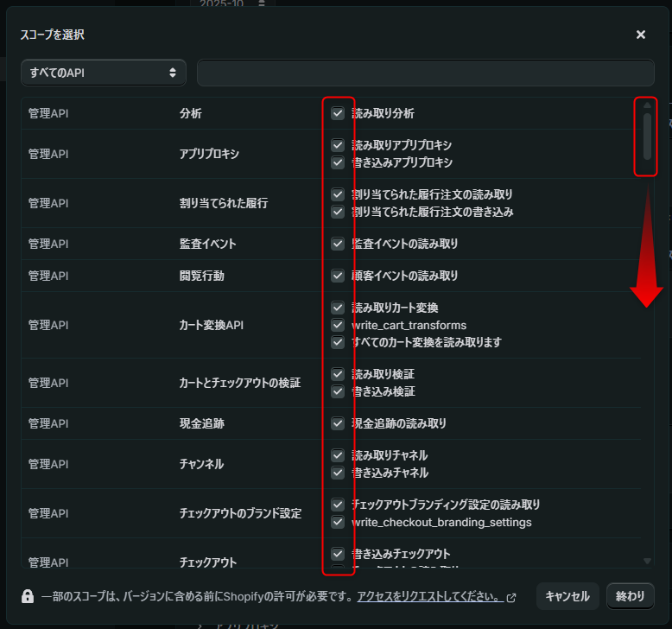Toggle 顧客イベントの読み取り checkbox
This screenshot has width=672, height=629.
tap(338, 276)
